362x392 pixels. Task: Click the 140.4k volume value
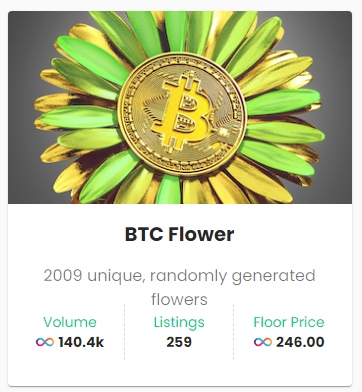[81, 342]
